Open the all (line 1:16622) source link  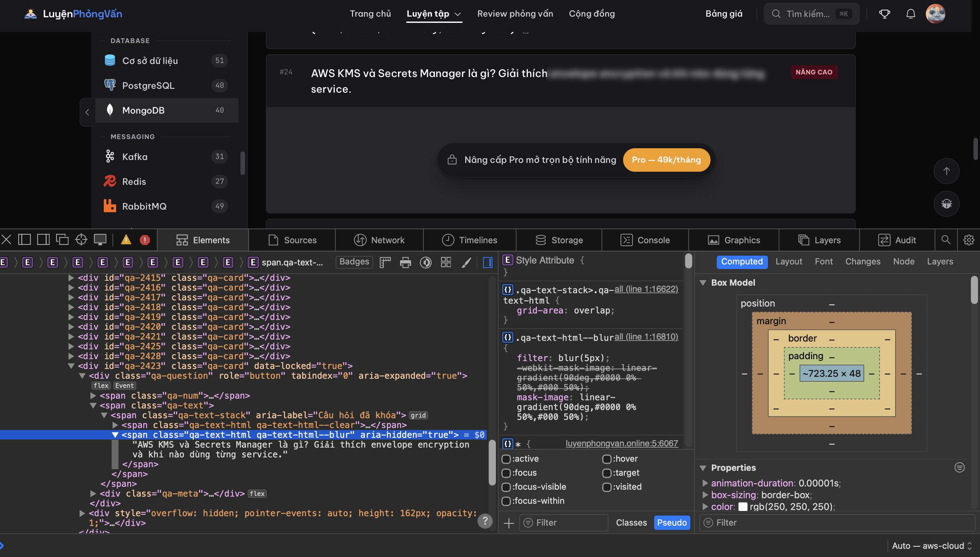click(x=646, y=289)
